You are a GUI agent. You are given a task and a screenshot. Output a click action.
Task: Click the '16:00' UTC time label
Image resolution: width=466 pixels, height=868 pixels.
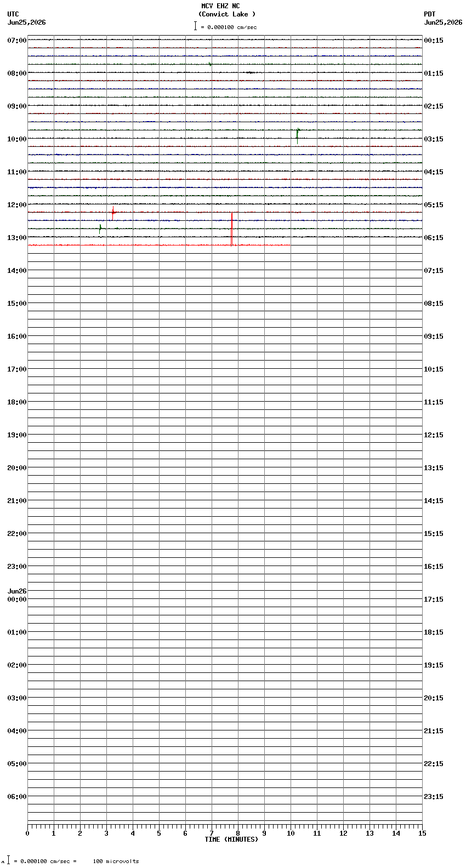tap(17, 336)
